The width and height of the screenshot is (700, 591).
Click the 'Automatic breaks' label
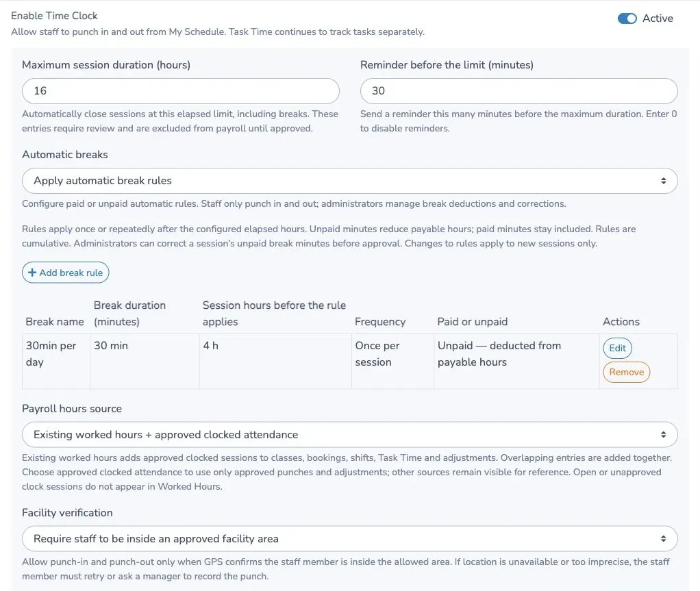65,155
